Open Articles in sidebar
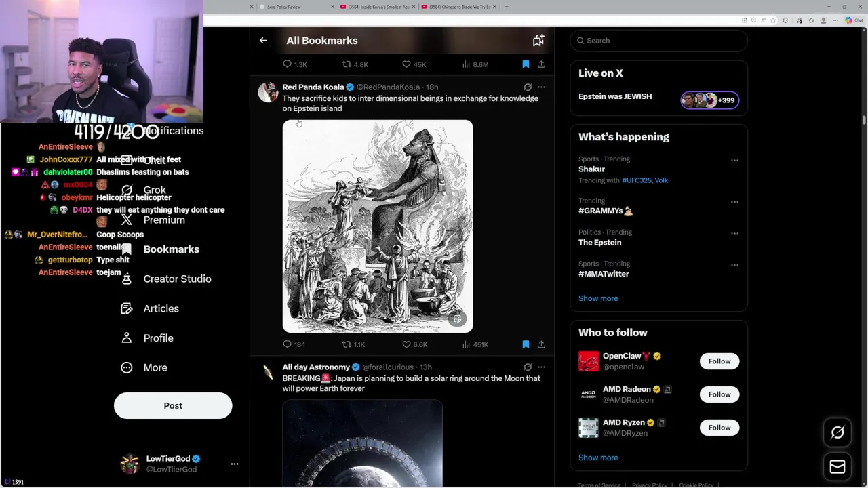The height and width of the screenshot is (488, 868). [150, 308]
